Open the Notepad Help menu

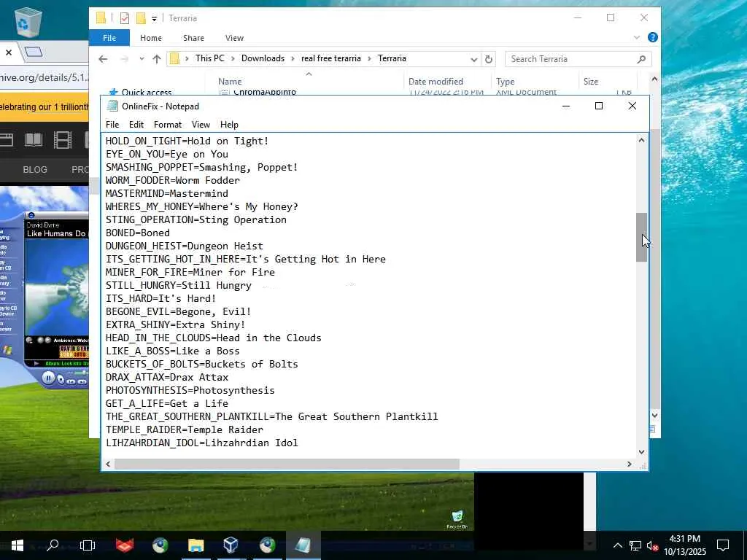point(229,124)
